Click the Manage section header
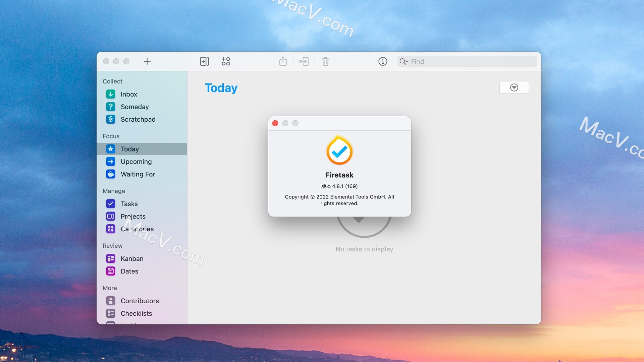The height and width of the screenshot is (362, 644). point(114,191)
